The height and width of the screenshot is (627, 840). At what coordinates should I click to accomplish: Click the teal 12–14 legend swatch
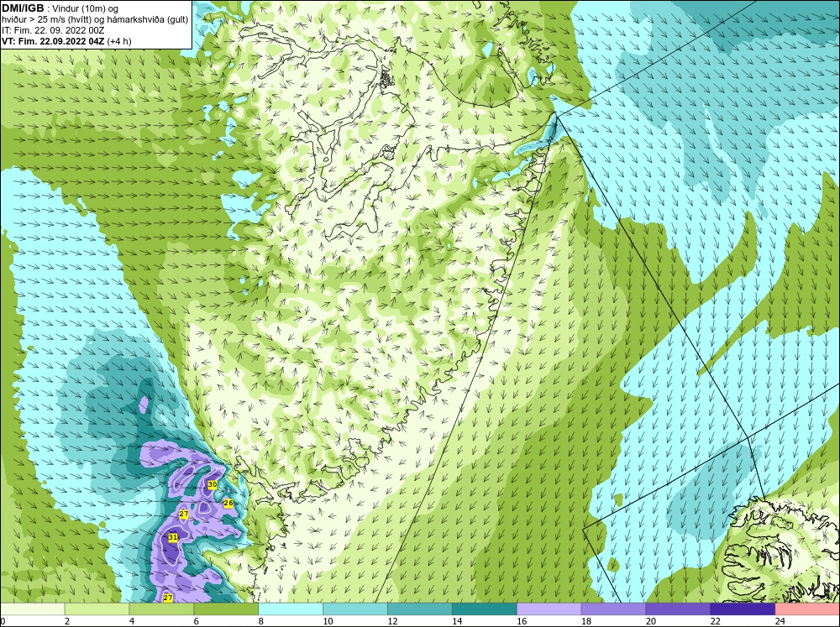click(419, 609)
